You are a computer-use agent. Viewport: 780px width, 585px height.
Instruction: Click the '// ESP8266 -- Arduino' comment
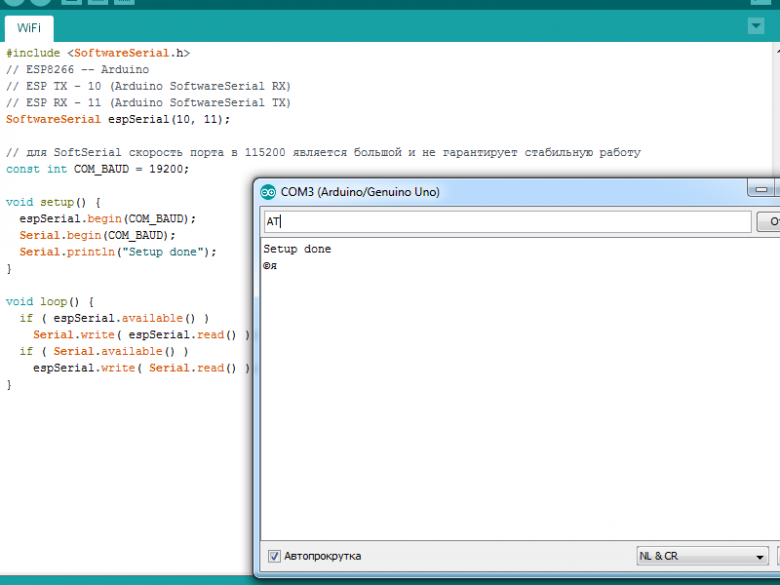(78, 70)
